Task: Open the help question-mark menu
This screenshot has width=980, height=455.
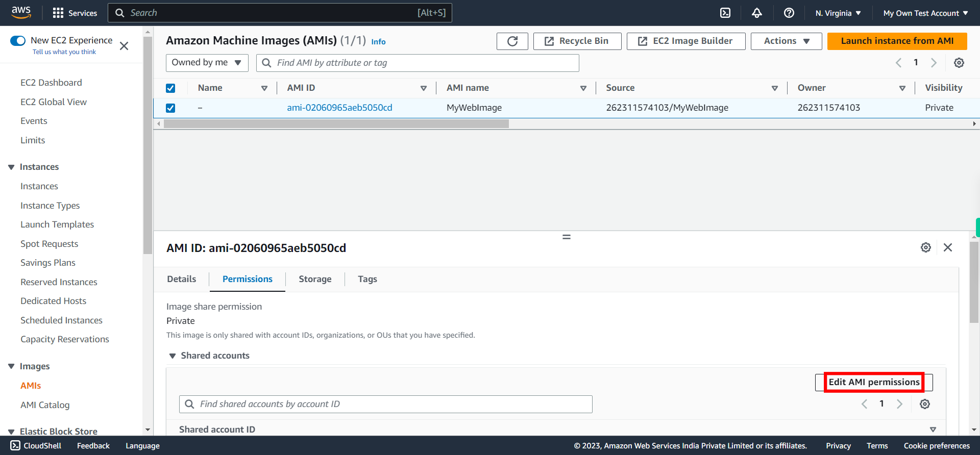Action: pos(789,13)
